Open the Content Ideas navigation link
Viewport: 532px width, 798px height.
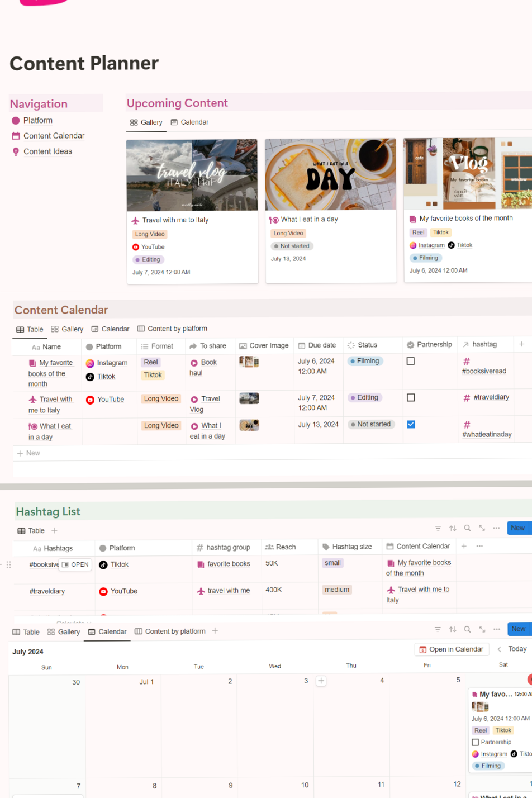(47, 151)
